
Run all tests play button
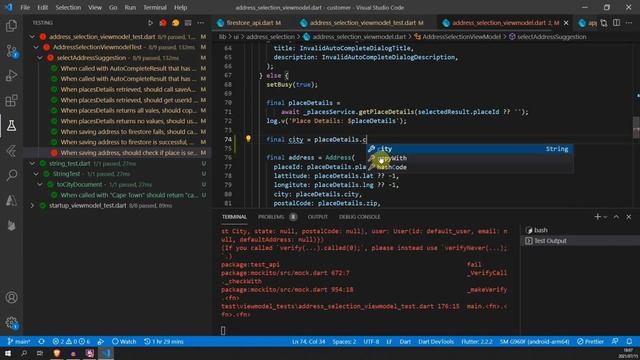[150, 23]
